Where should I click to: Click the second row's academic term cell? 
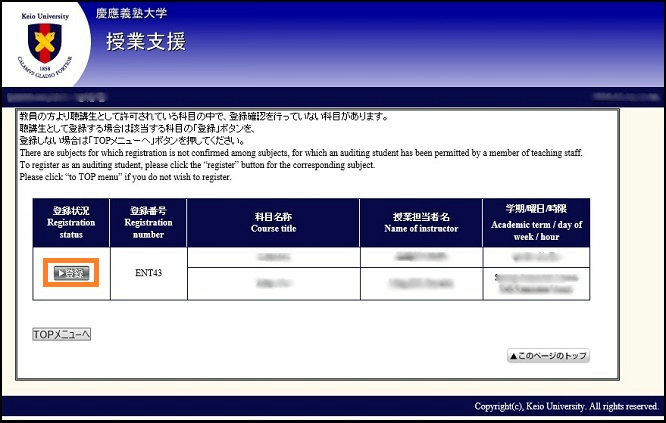tap(534, 284)
